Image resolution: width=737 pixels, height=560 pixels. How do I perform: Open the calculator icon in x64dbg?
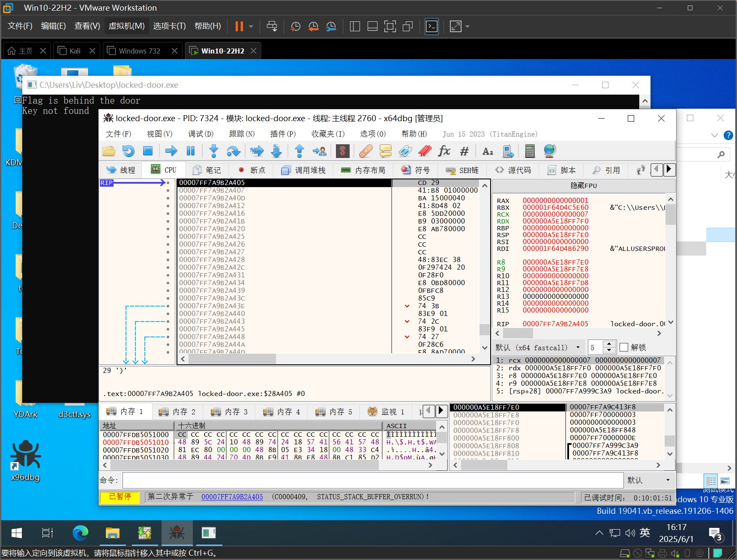530,151
